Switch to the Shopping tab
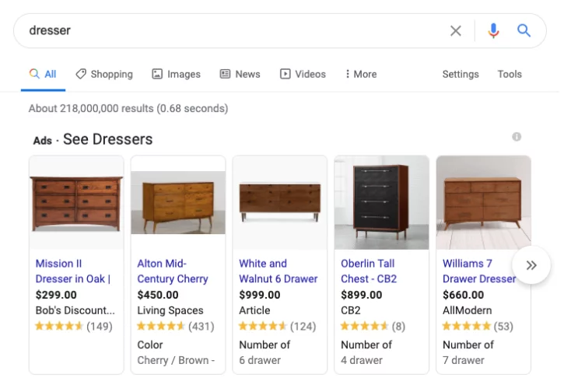Viewport: 564px width, 392px height. click(x=104, y=74)
